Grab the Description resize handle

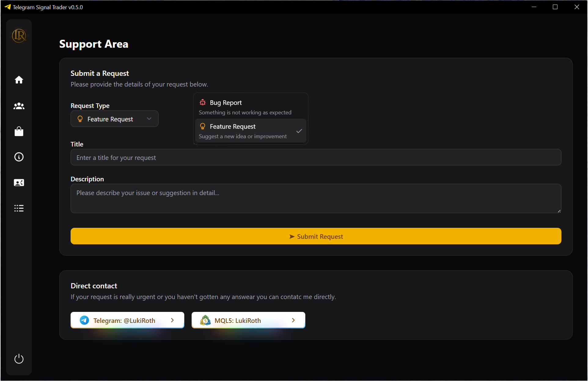tap(559, 211)
